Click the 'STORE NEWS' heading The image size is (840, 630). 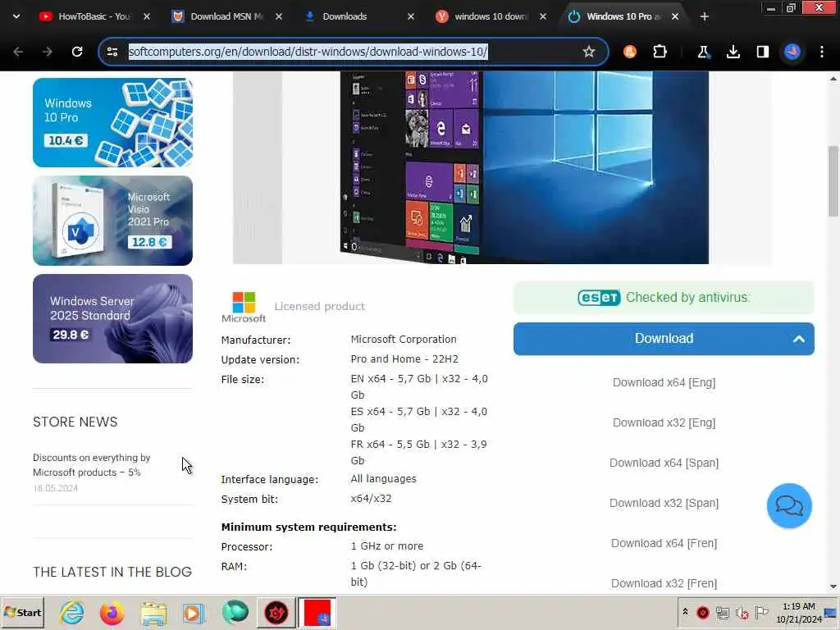click(x=75, y=422)
